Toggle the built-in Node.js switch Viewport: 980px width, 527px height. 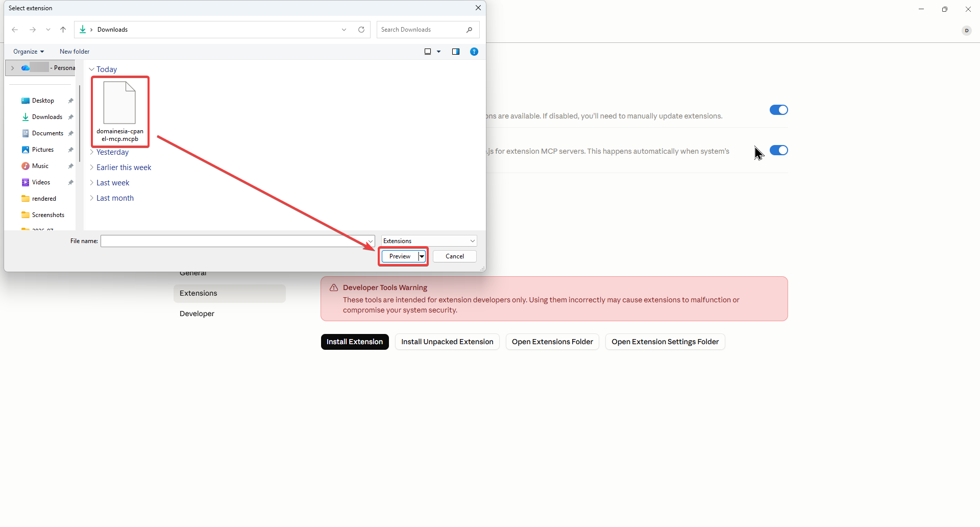click(779, 150)
